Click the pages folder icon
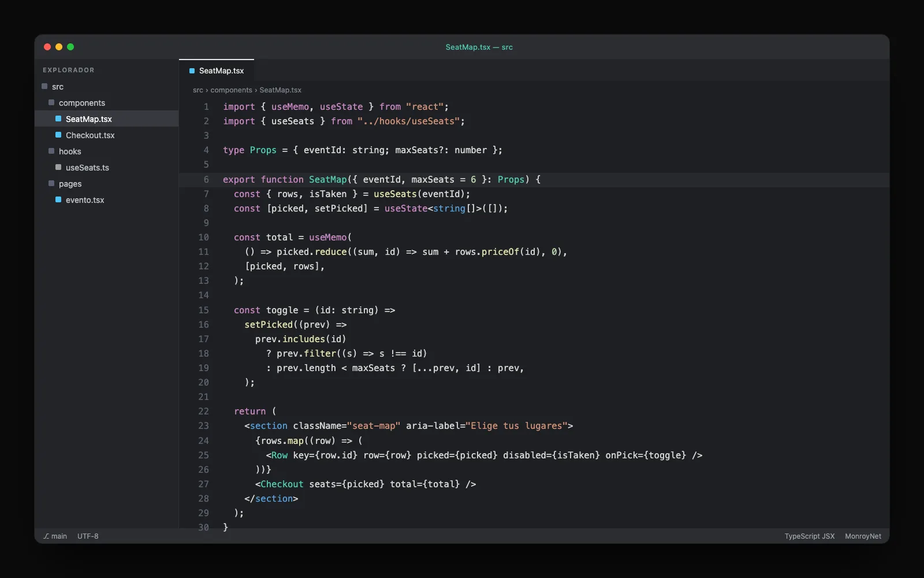924x578 pixels. coord(51,183)
